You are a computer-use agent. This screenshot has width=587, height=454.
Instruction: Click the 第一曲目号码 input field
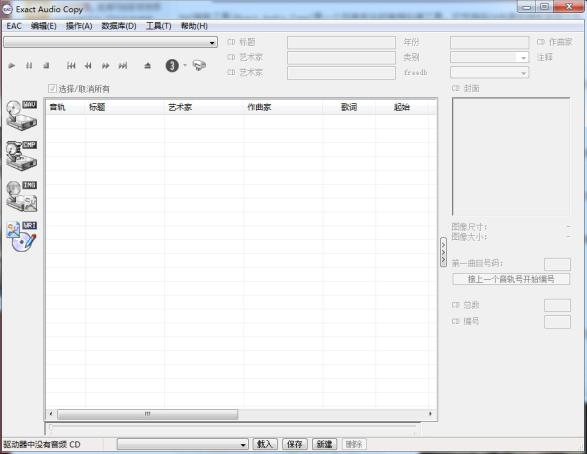[x=557, y=264]
